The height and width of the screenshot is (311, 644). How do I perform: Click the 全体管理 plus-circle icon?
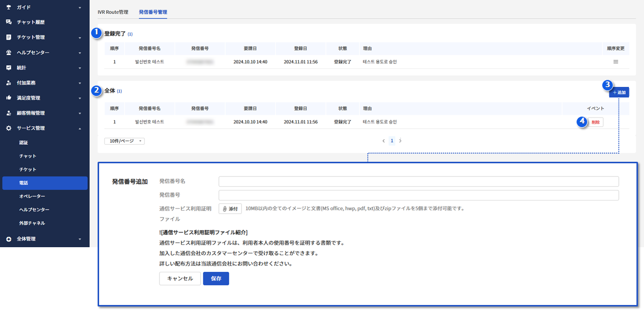tap(9, 239)
